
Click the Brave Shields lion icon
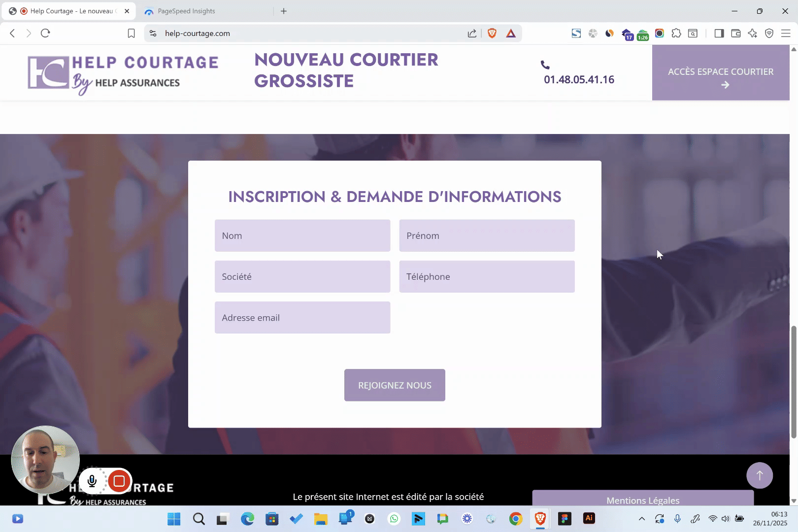pos(492,33)
